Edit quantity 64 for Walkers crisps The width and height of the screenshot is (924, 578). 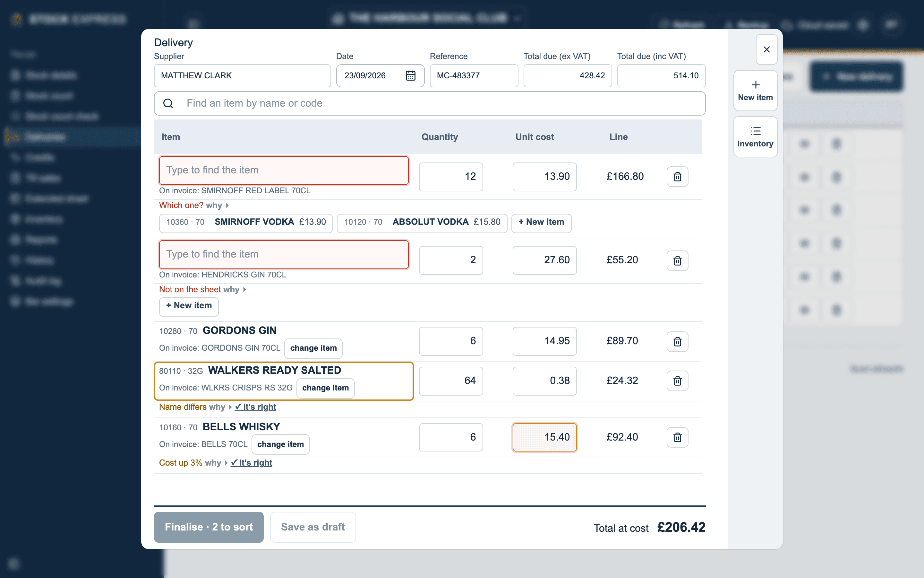coord(450,381)
